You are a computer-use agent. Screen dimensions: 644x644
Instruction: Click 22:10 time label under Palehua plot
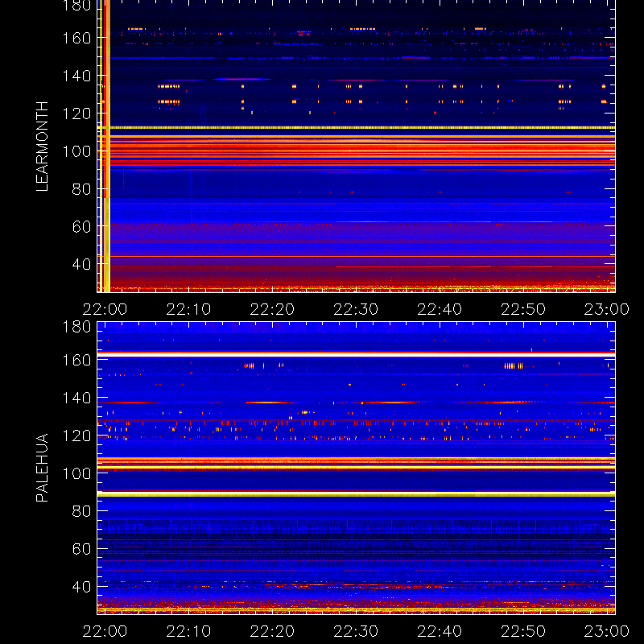(x=188, y=631)
